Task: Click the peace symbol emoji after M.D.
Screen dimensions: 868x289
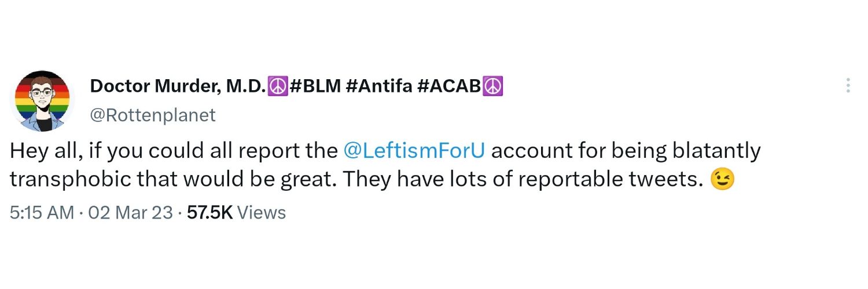Action: (x=277, y=87)
